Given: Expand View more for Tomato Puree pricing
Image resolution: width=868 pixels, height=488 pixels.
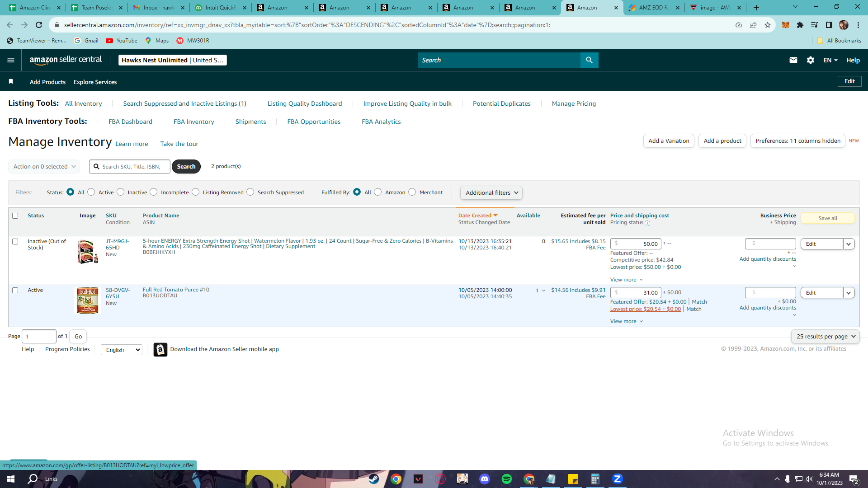Looking at the screenshot, I should (x=627, y=321).
